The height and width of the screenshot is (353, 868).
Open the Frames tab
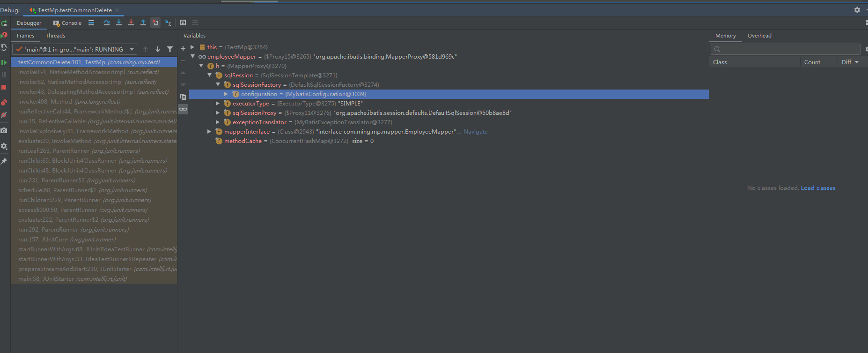pyautogui.click(x=25, y=36)
